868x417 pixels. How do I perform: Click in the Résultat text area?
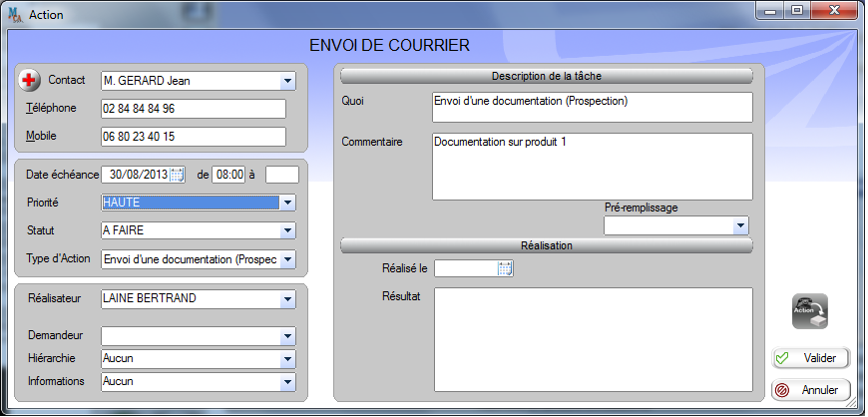coord(591,339)
